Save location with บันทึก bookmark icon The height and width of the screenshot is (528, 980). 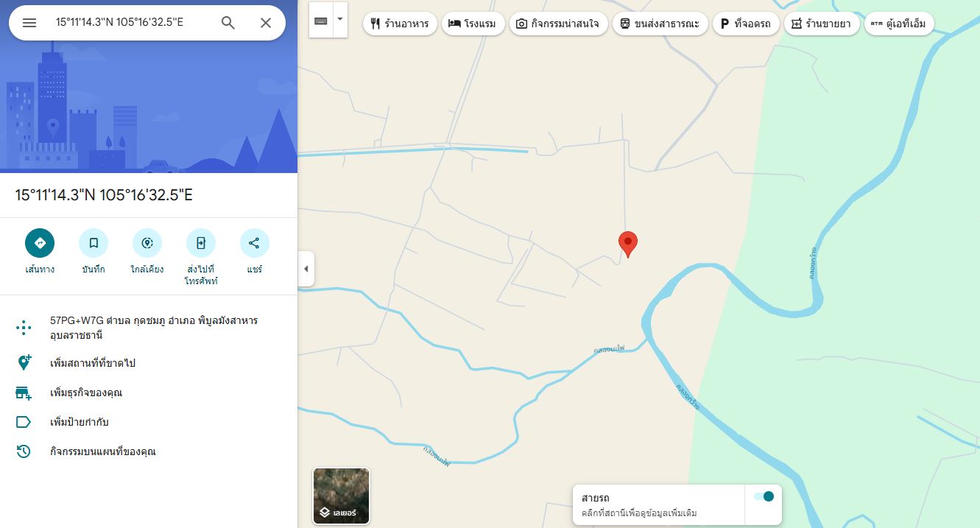coord(94,243)
